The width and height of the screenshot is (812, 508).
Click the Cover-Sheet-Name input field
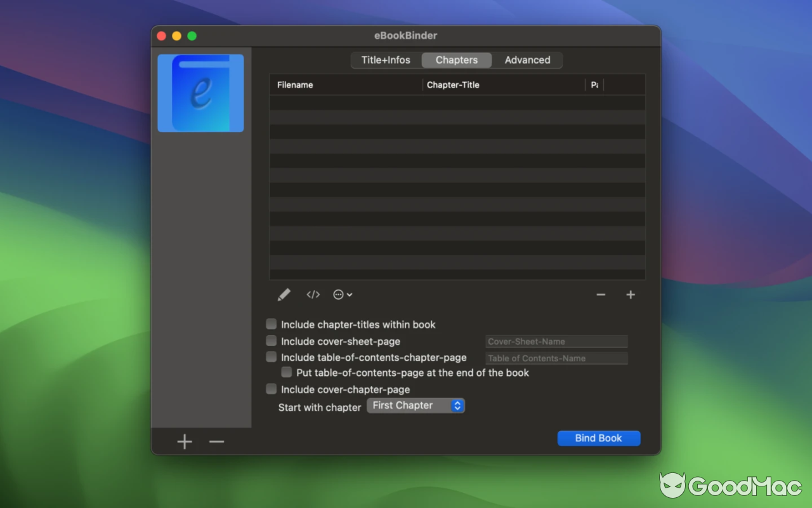click(x=556, y=341)
